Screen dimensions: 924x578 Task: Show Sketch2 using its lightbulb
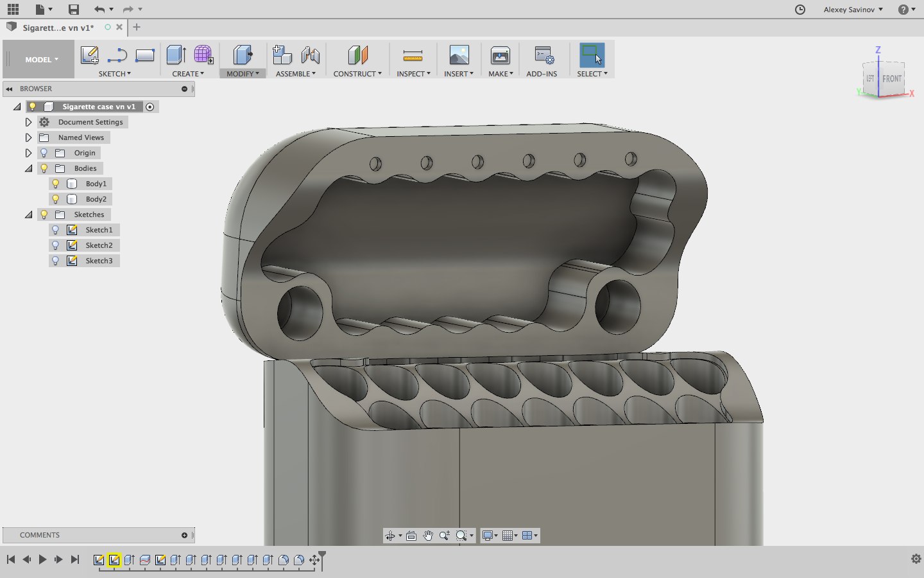coord(56,245)
